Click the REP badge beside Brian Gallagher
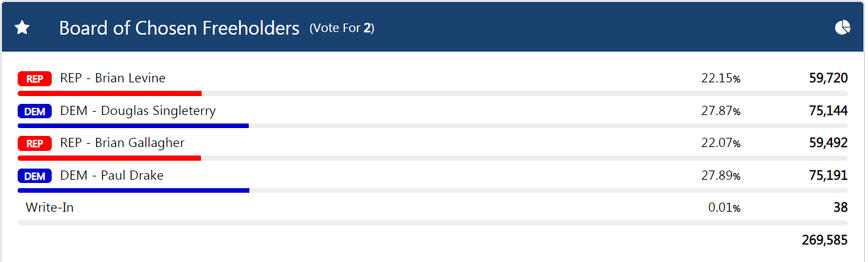Image resolution: width=868 pixels, height=262 pixels. (x=35, y=144)
